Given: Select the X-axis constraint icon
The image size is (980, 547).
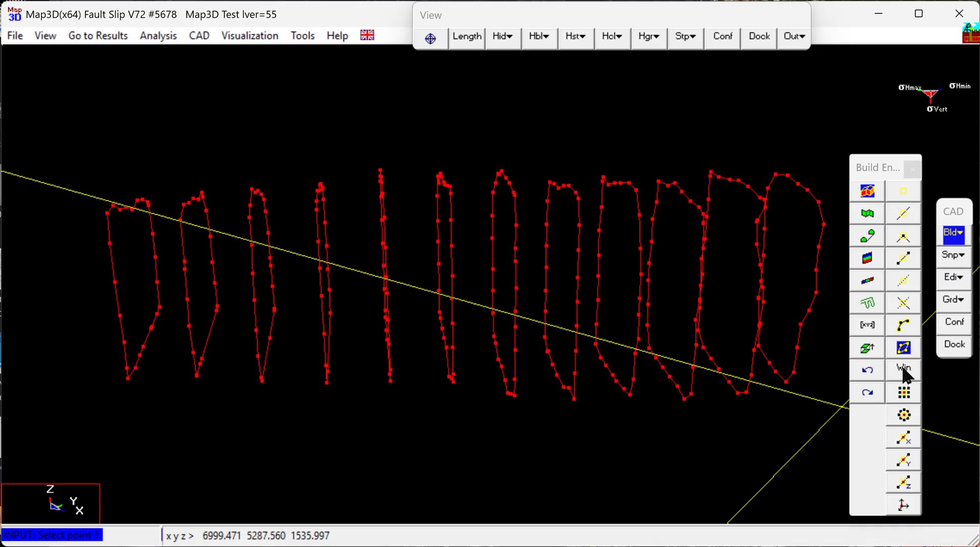Looking at the screenshot, I should (x=903, y=438).
